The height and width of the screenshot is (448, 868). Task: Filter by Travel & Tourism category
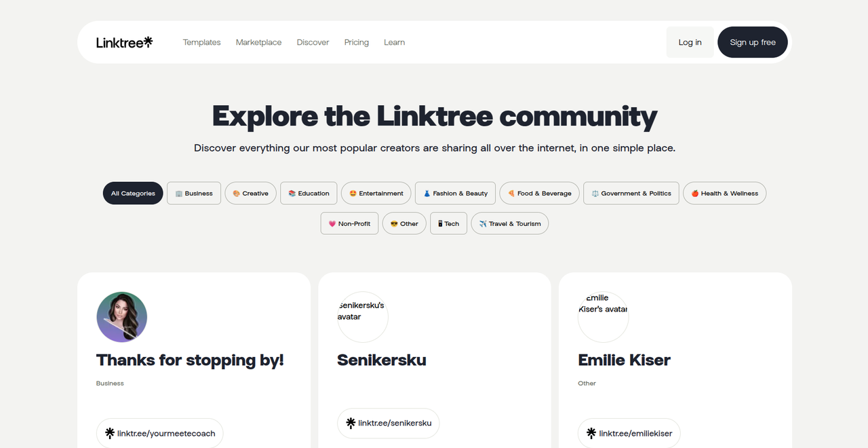(510, 223)
